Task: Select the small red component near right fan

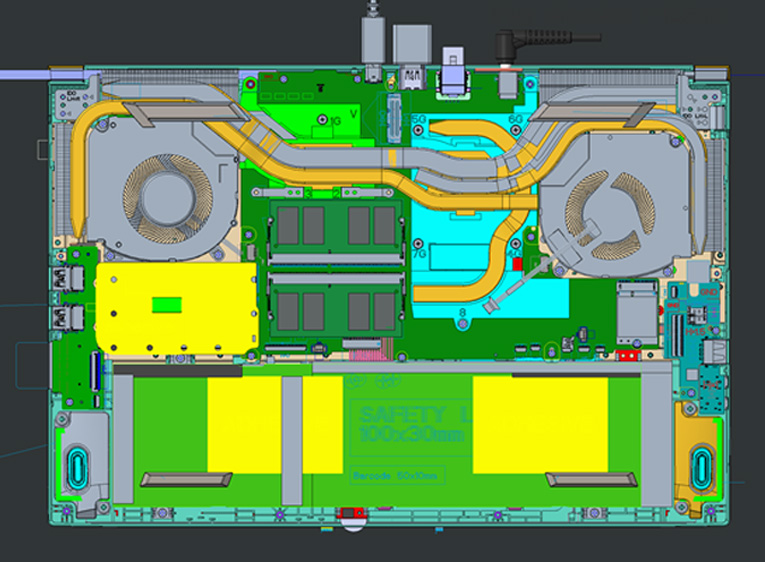Action: coord(517,265)
